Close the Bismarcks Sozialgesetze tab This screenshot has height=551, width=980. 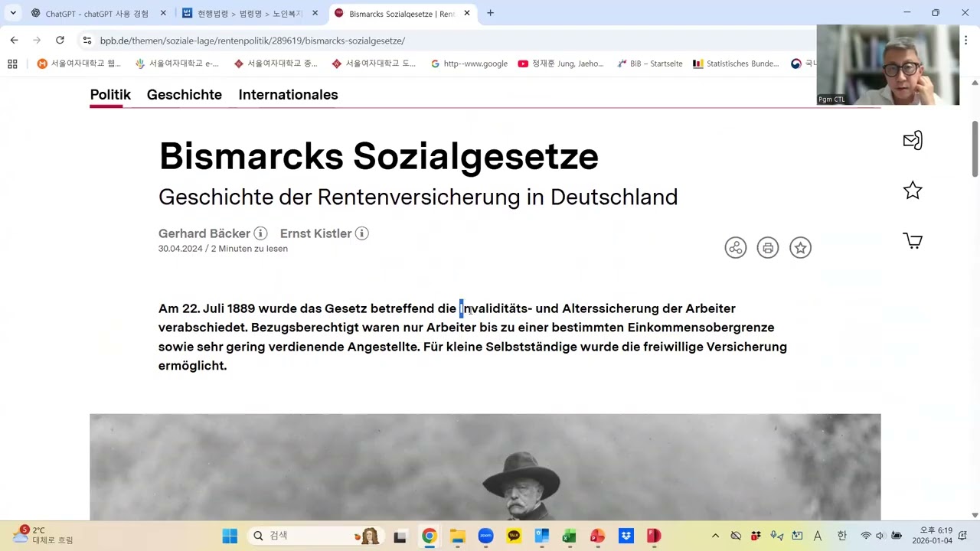pos(467,14)
